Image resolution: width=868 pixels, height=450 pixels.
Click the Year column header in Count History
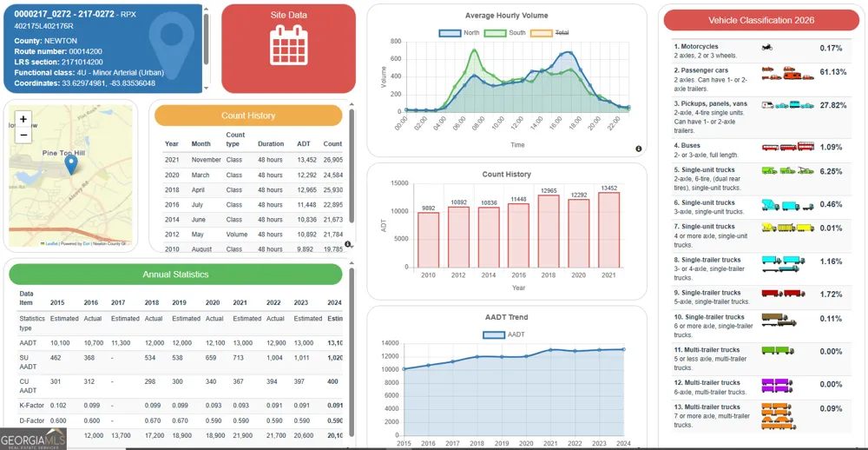[172, 143]
